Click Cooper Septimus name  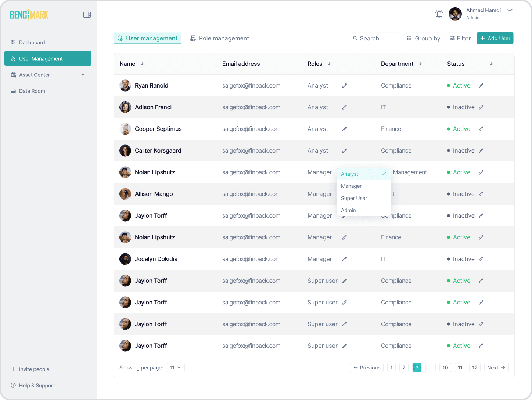[158, 129]
